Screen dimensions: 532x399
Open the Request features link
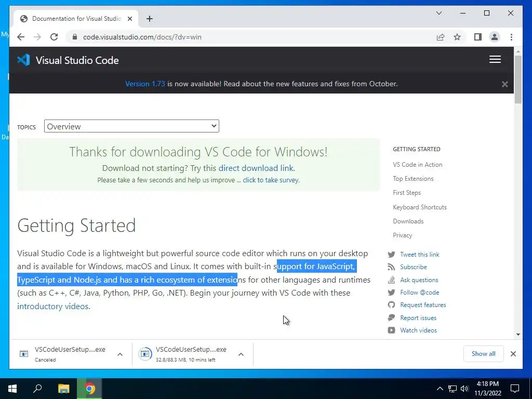click(x=423, y=305)
